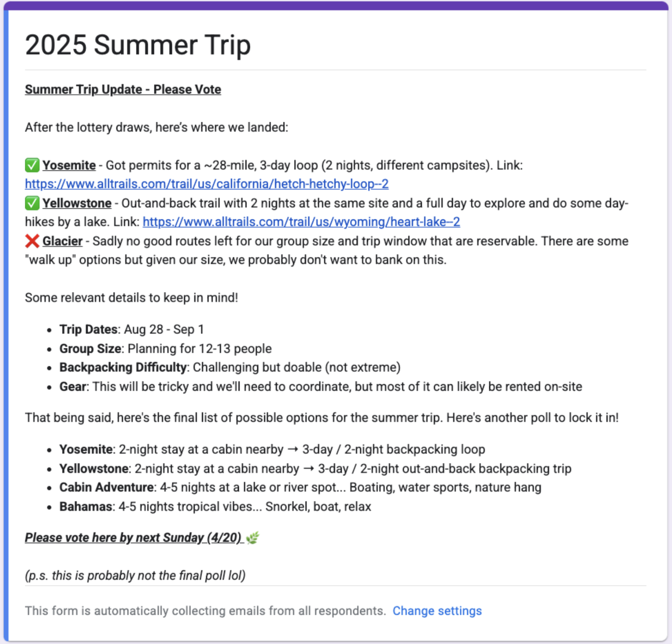Click the green checkmark beside Yosemite
The width and height of the screenshot is (672, 644).
pyautogui.click(x=32, y=165)
